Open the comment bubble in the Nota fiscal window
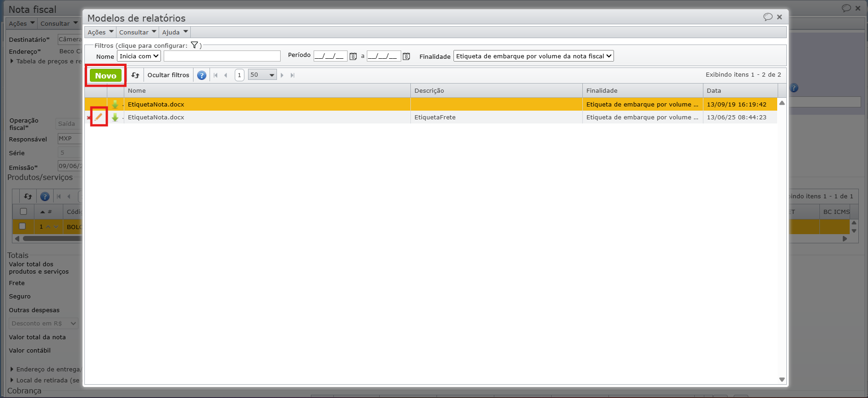 (x=846, y=8)
